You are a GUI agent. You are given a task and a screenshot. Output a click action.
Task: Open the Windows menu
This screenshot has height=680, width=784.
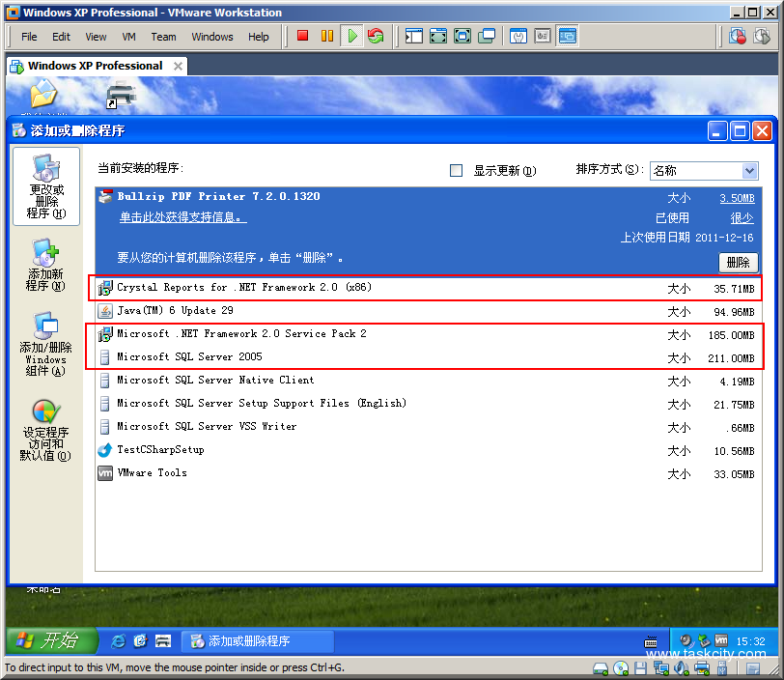click(212, 37)
